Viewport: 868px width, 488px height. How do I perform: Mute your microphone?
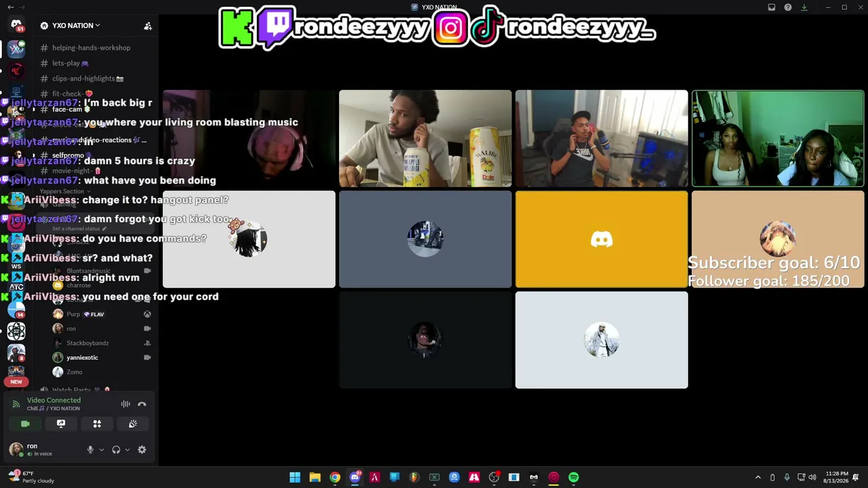tap(90, 449)
